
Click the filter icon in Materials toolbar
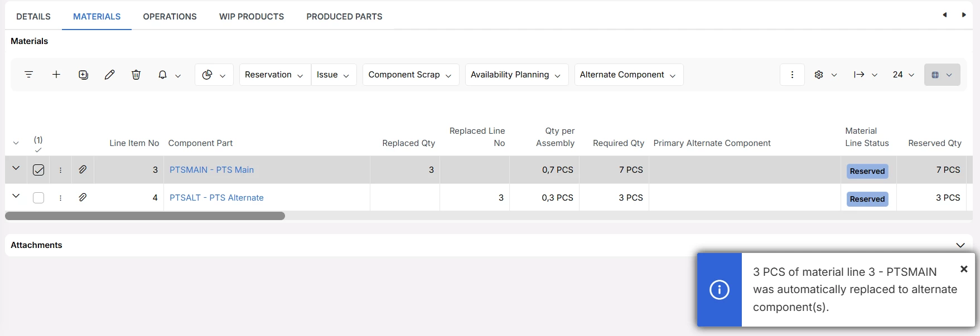(29, 75)
